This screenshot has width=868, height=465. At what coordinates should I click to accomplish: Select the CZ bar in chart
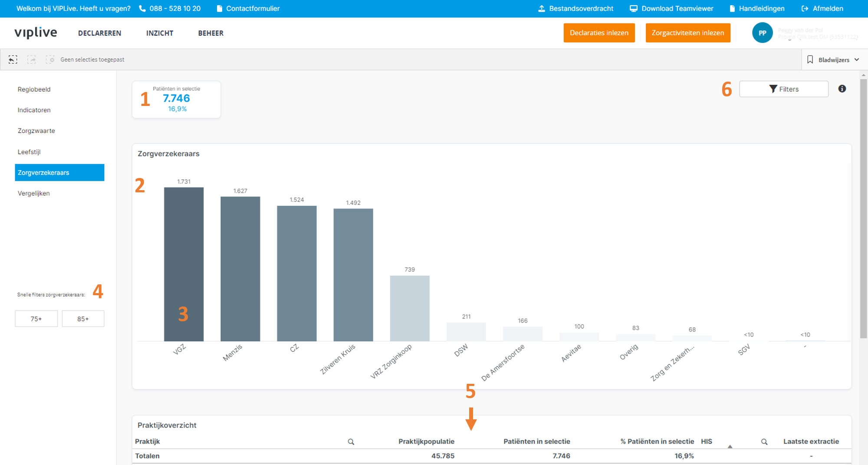(x=296, y=274)
